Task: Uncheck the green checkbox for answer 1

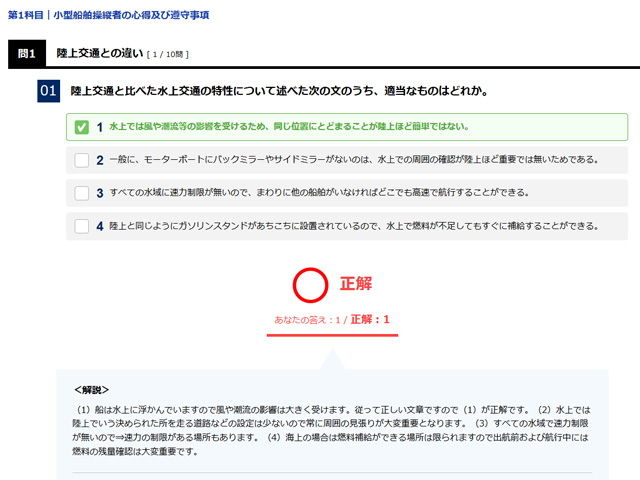Action: (82, 127)
